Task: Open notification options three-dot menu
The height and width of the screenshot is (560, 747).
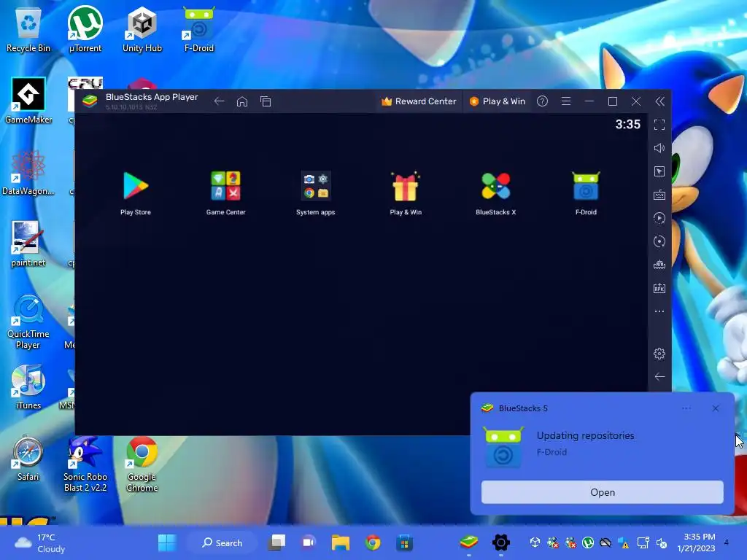Action: pos(686,408)
